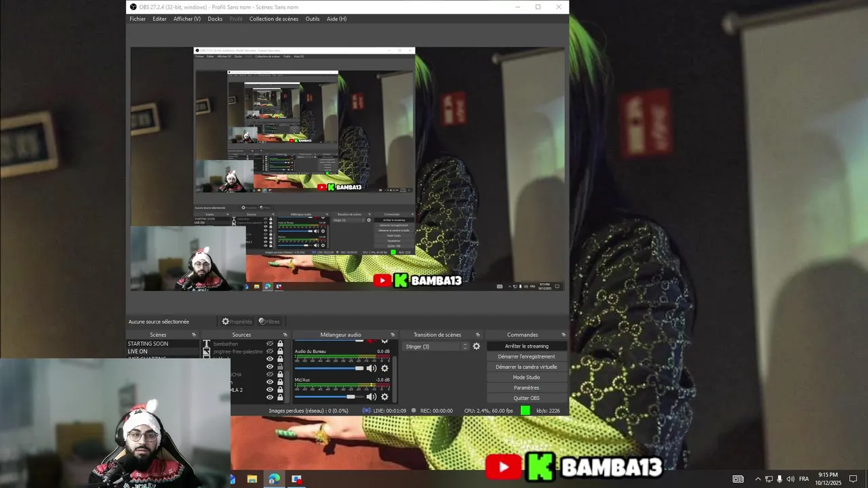Click the tray microphone icon

click(x=780, y=479)
